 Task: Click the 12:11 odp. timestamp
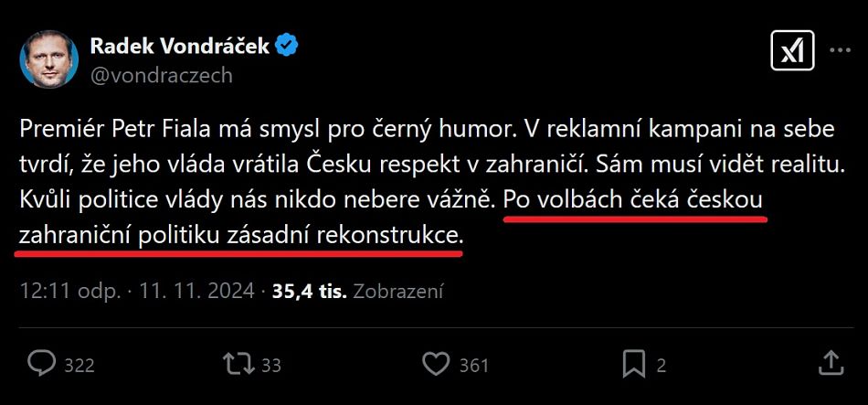70,291
